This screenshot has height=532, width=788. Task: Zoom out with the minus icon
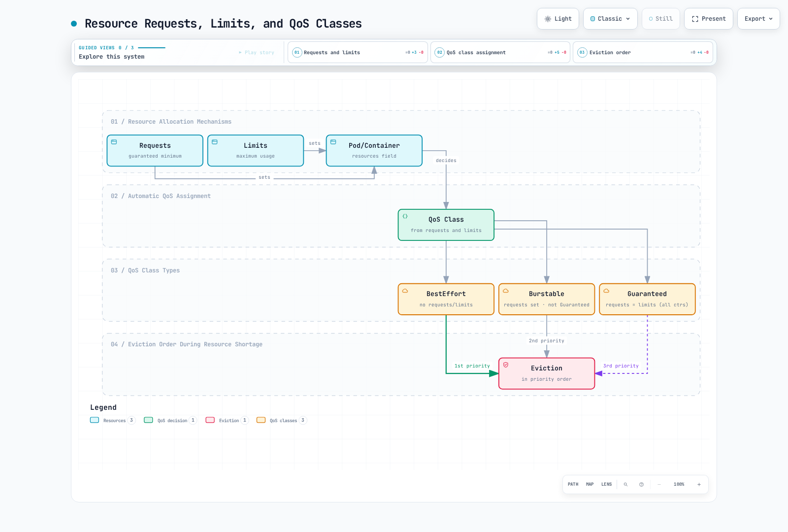click(659, 484)
